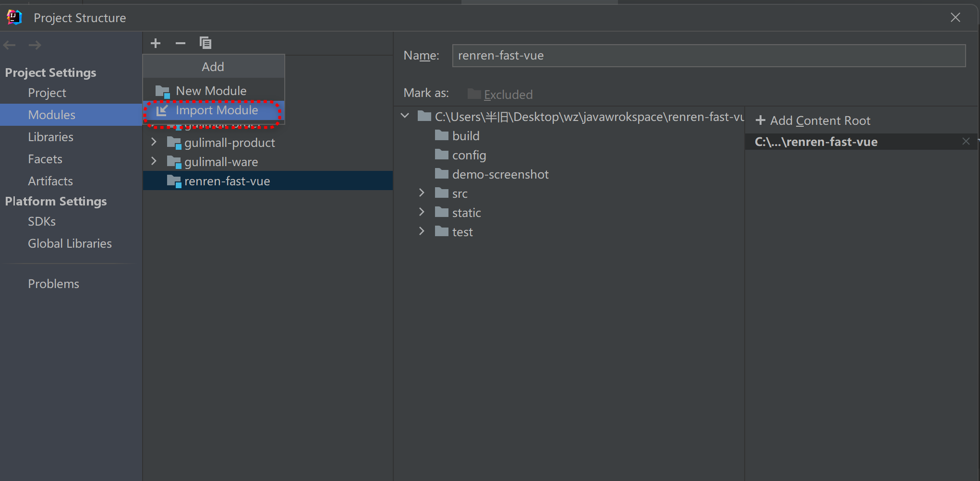Image resolution: width=980 pixels, height=481 pixels.
Task: Choose Import Module from Add menu
Action: (x=214, y=110)
